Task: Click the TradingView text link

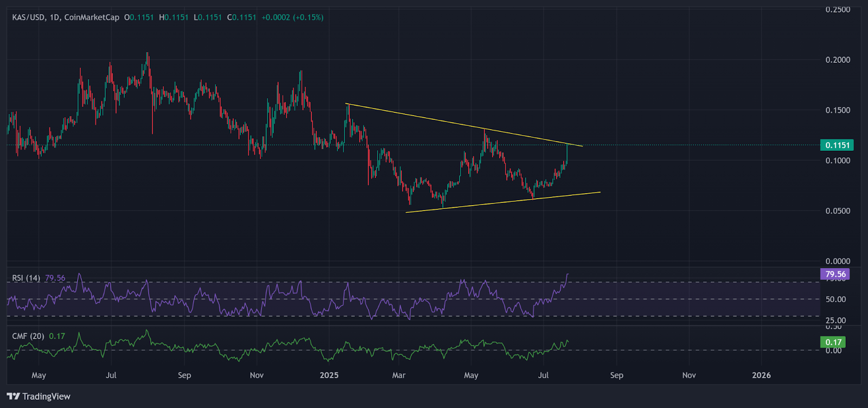Action: pyautogui.click(x=46, y=397)
